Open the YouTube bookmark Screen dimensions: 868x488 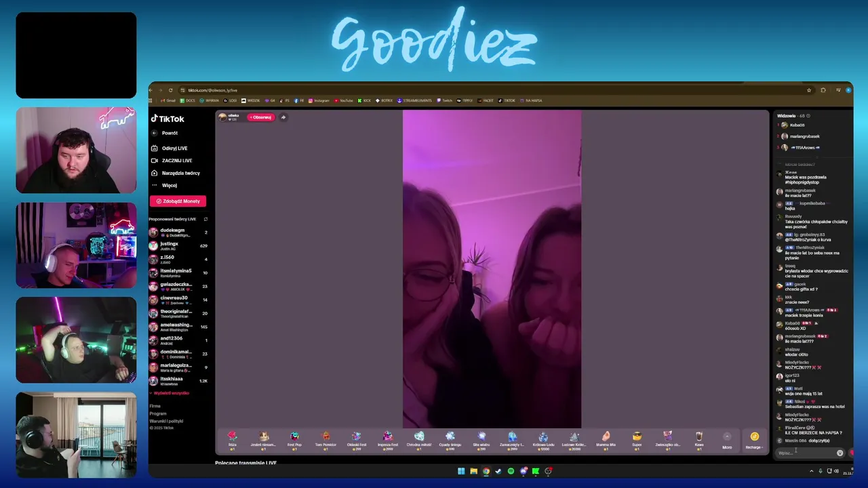pyautogui.click(x=343, y=100)
